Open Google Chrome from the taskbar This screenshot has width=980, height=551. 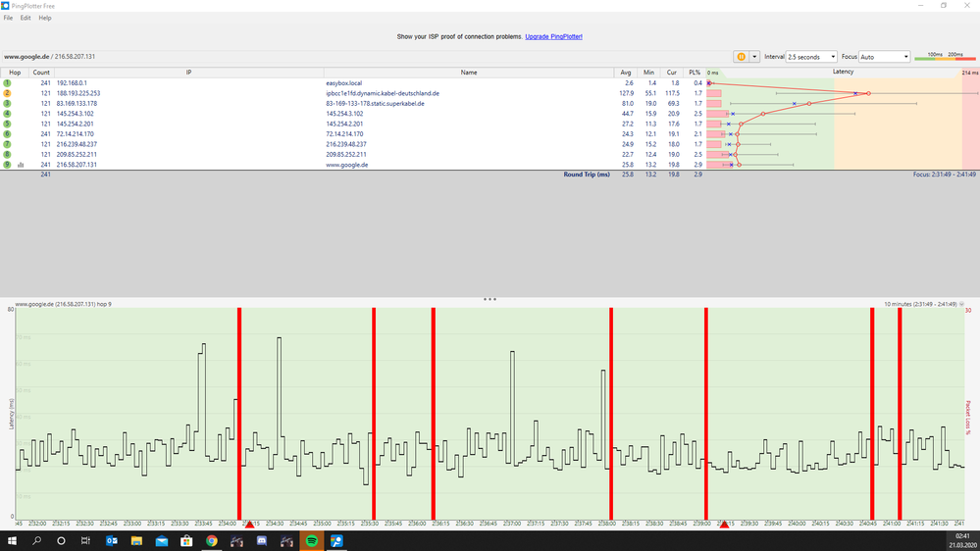[212, 541]
